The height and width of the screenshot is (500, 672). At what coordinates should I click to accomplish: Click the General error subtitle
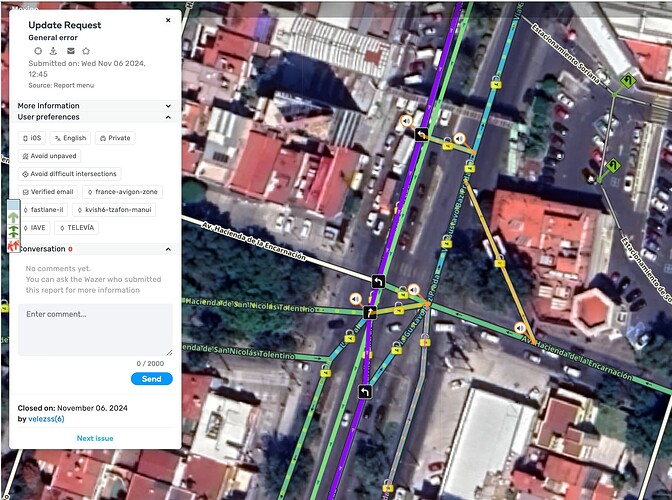click(x=53, y=38)
